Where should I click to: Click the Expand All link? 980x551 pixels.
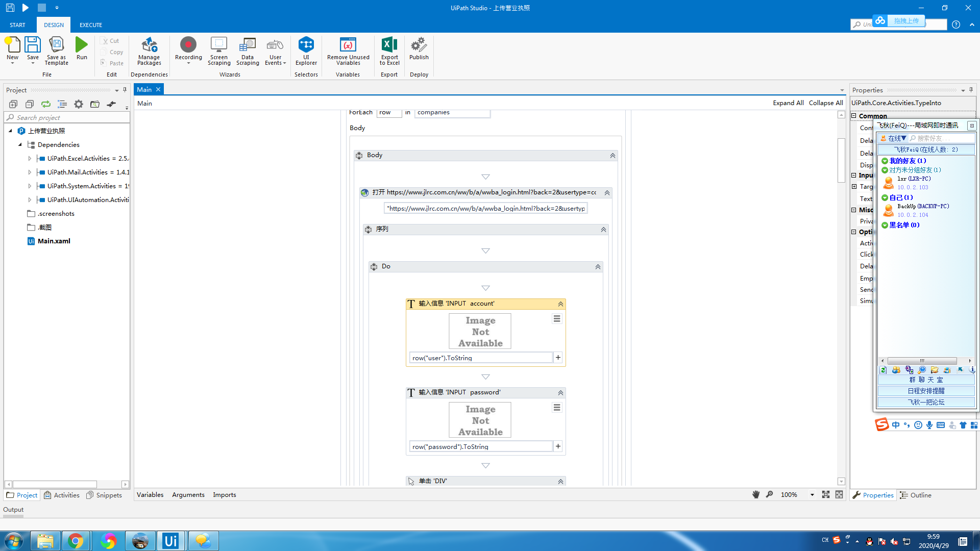[788, 103]
